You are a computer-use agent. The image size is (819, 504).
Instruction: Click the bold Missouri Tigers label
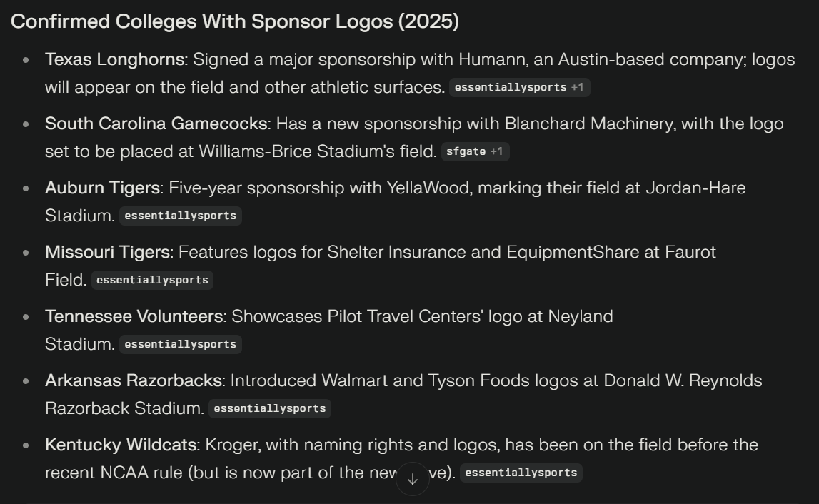[108, 252]
